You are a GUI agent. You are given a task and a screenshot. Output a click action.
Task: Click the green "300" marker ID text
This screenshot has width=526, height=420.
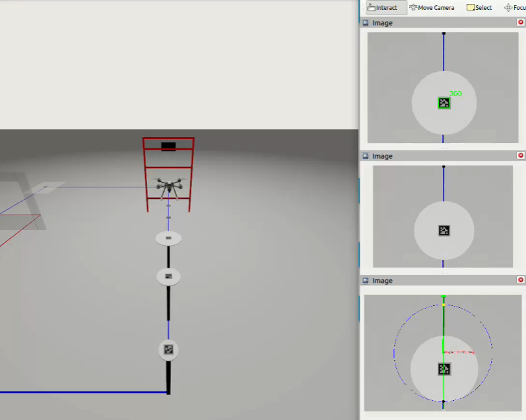click(x=455, y=94)
